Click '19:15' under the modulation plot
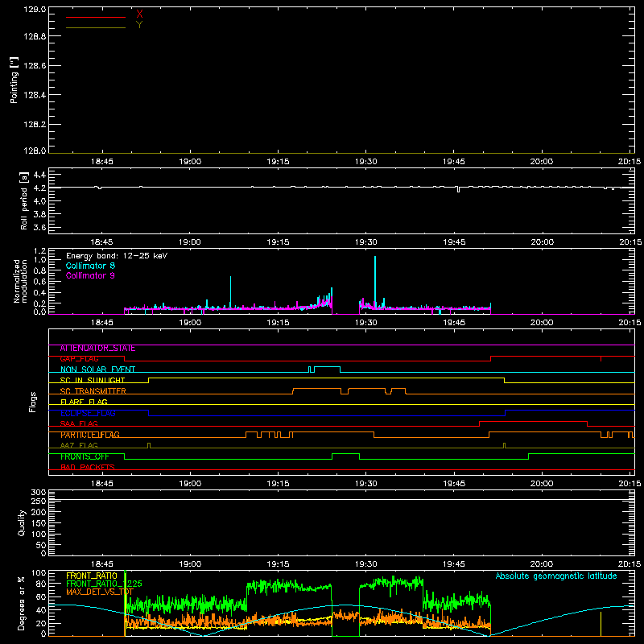644x644 pixels. pos(278,323)
